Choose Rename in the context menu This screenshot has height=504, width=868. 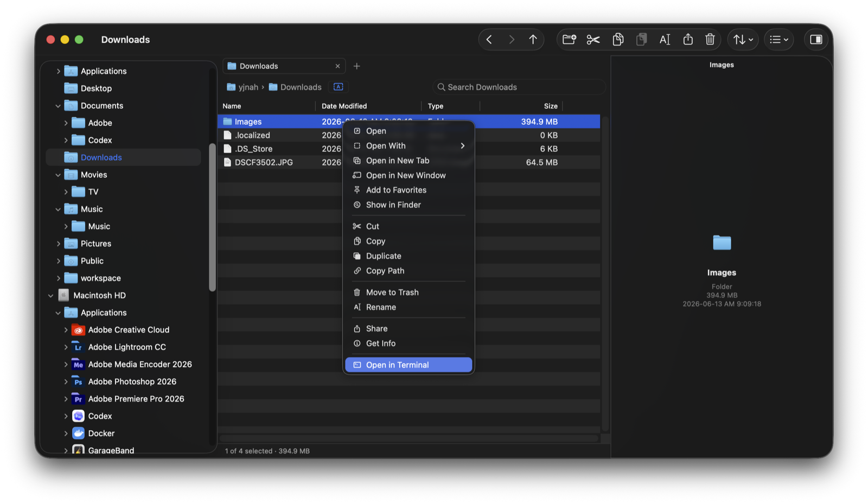point(409,307)
